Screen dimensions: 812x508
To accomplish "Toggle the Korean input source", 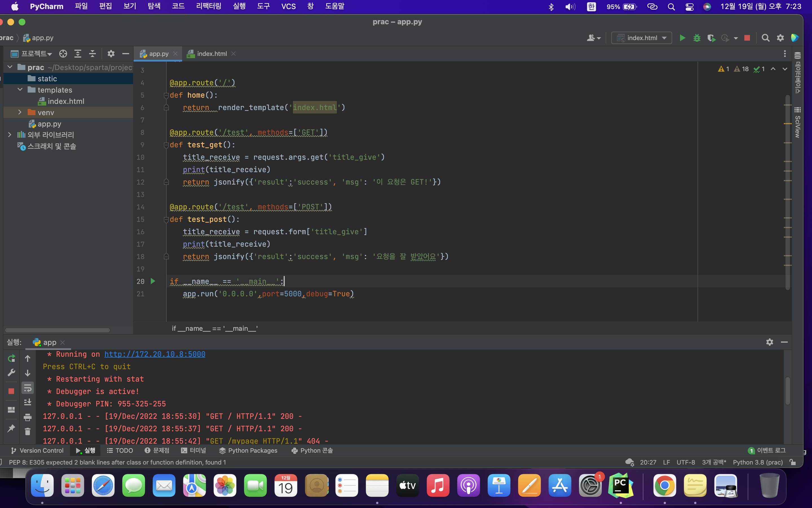I will coord(591,7).
